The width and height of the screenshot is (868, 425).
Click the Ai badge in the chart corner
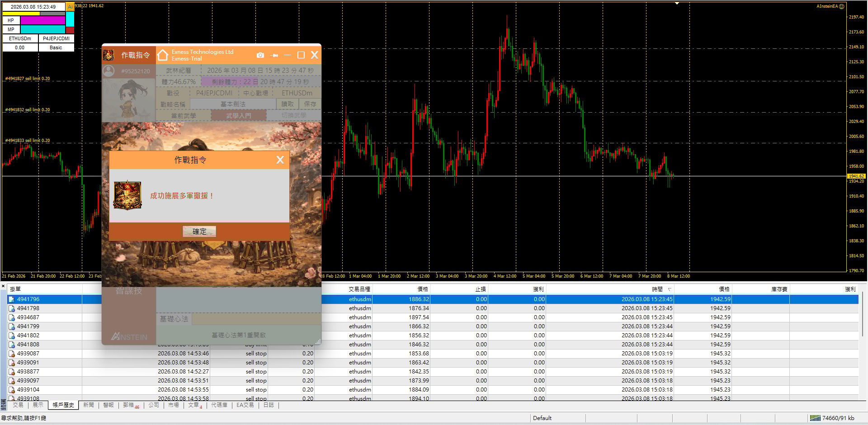(70, 6)
